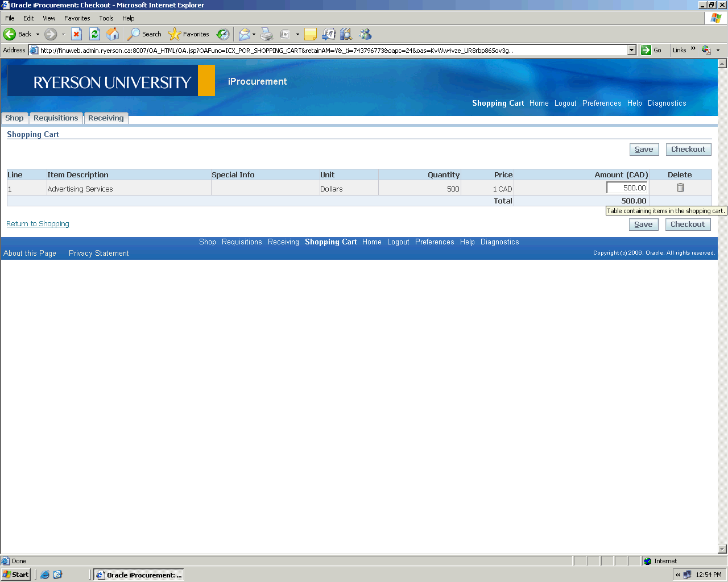Open the History toolbar button

pyautogui.click(x=223, y=34)
